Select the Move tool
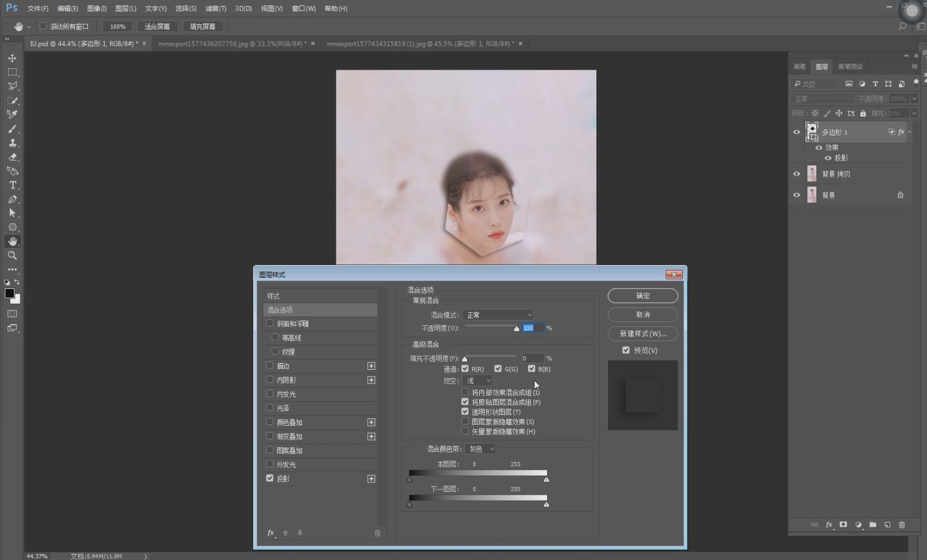Viewport: 927px width, 560px height. click(12, 58)
